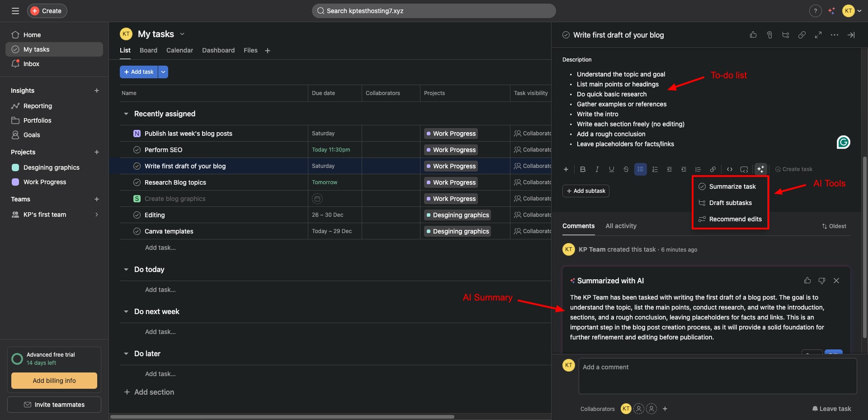Image resolution: width=868 pixels, height=420 pixels.
Task: Click the thumbs up like icon in task header
Action: [x=753, y=35]
